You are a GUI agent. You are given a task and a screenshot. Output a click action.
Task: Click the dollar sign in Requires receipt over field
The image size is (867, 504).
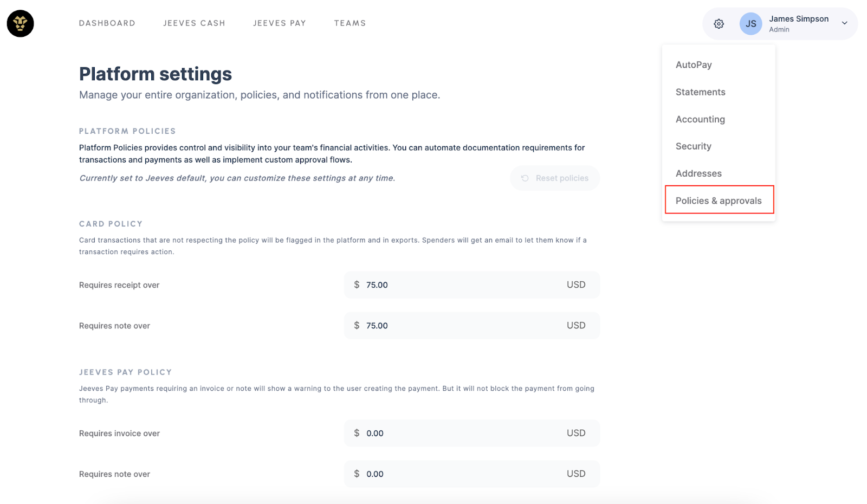tap(357, 285)
